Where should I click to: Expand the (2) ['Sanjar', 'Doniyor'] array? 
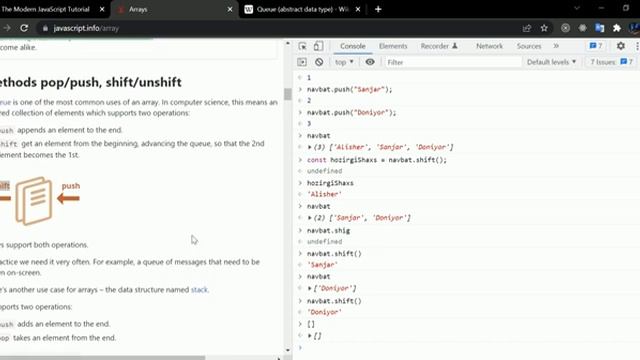pos(310,218)
